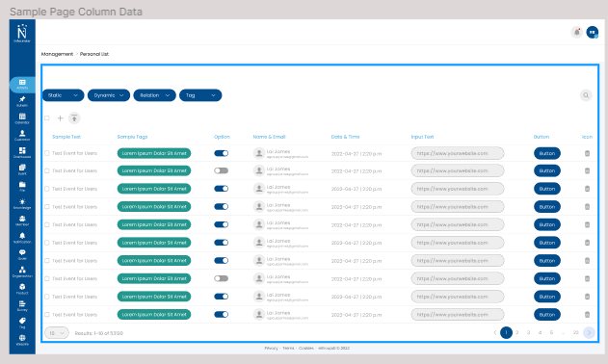The height and width of the screenshot is (364, 608).
Task: Click the green Lorem Ipsum tag in second row
Action: point(154,170)
